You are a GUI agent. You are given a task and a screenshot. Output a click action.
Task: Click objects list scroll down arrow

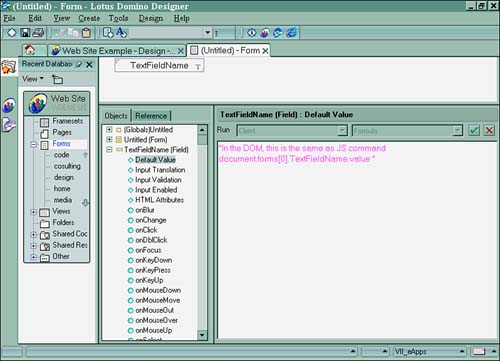pyautogui.click(x=202, y=335)
